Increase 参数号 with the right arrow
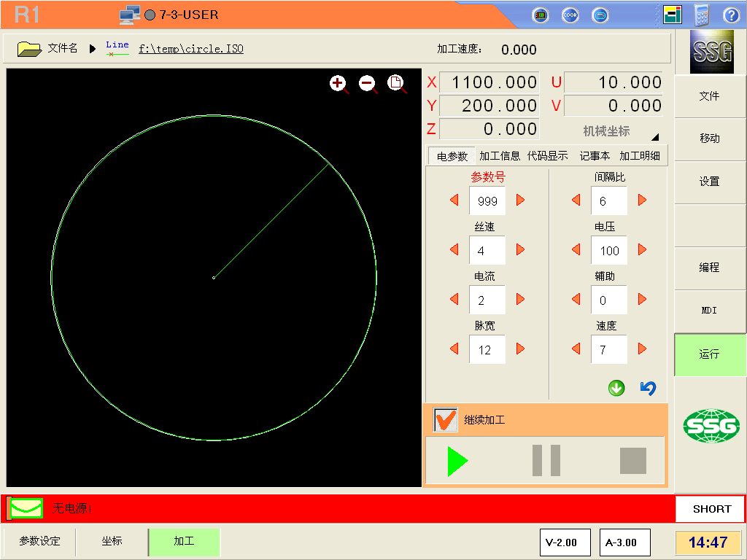This screenshot has width=747, height=560. (520, 200)
